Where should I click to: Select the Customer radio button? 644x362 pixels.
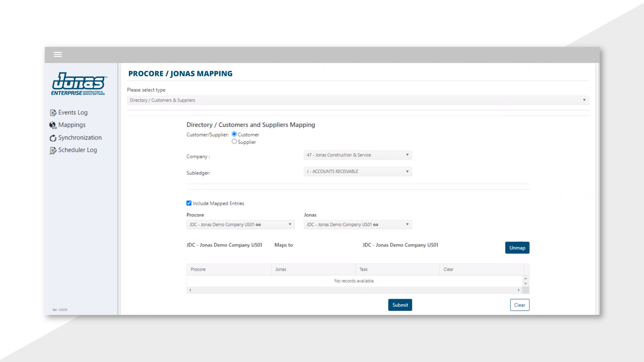point(234,134)
